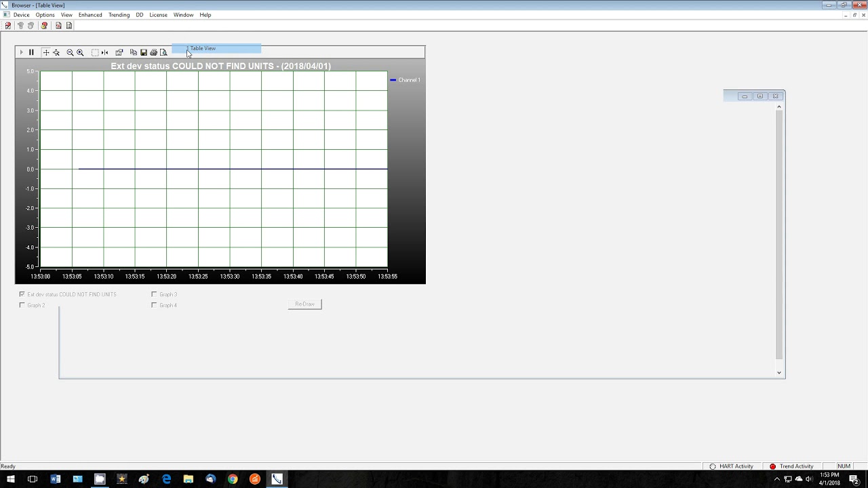Toggle the Graph 4 checkbox
Image resolution: width=868 pixels, height=488 pixels.
(x=154, y=305)
